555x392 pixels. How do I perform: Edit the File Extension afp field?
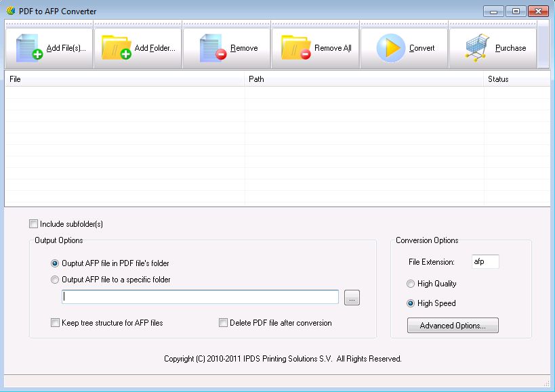pyautogui.click(x=485, y=261)
